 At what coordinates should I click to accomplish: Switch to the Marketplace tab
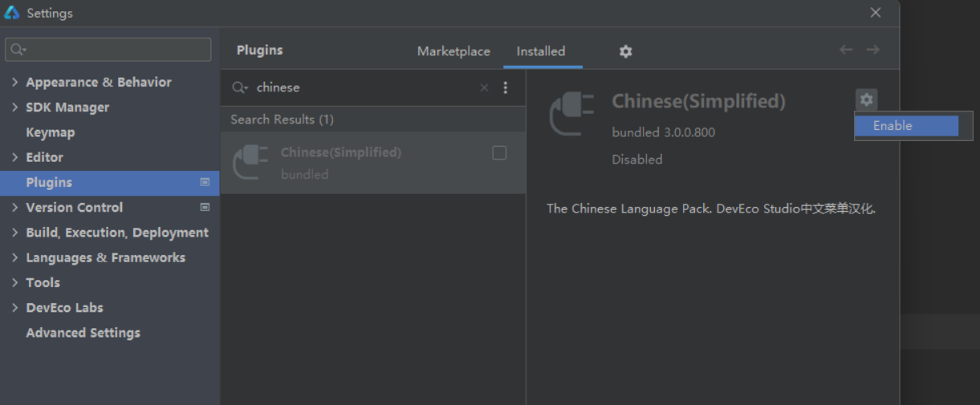coord(453,51)
